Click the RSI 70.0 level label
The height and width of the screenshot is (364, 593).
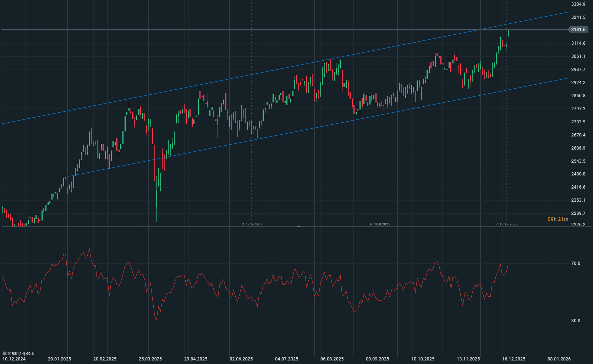click(x=576, y=263)
